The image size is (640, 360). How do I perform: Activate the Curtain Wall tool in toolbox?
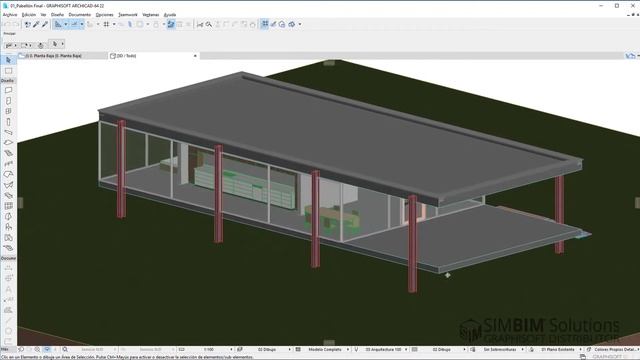click(8, 206)
